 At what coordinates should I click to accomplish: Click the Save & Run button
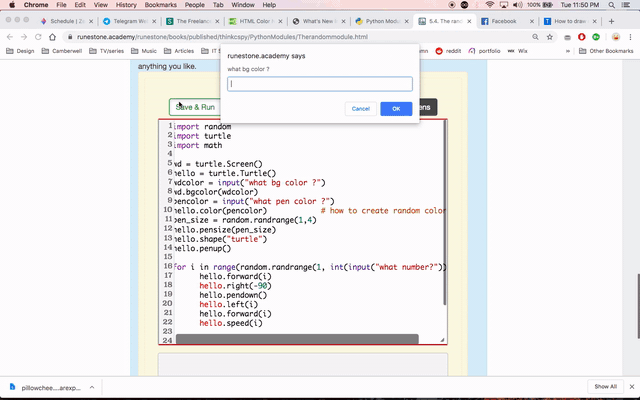point(195,107)
